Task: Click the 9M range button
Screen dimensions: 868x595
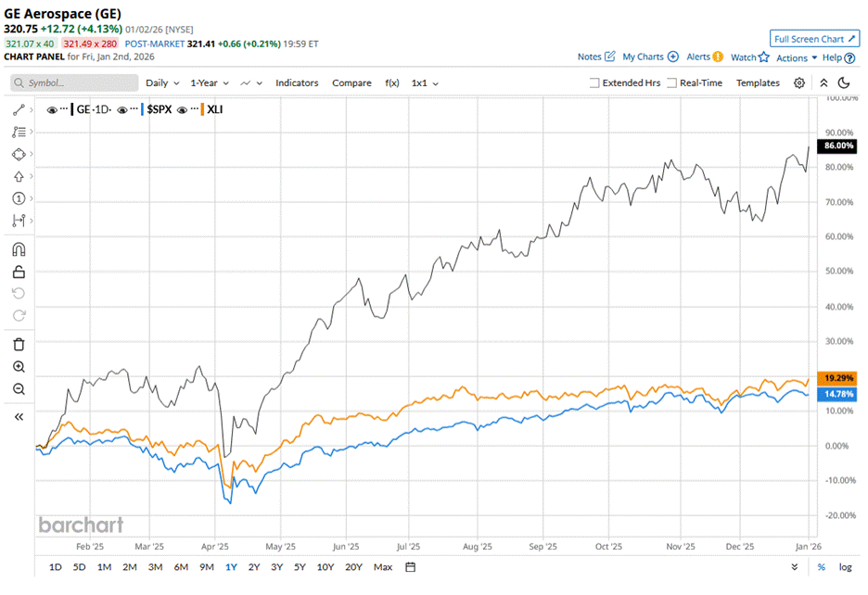Action: [207, 567]
